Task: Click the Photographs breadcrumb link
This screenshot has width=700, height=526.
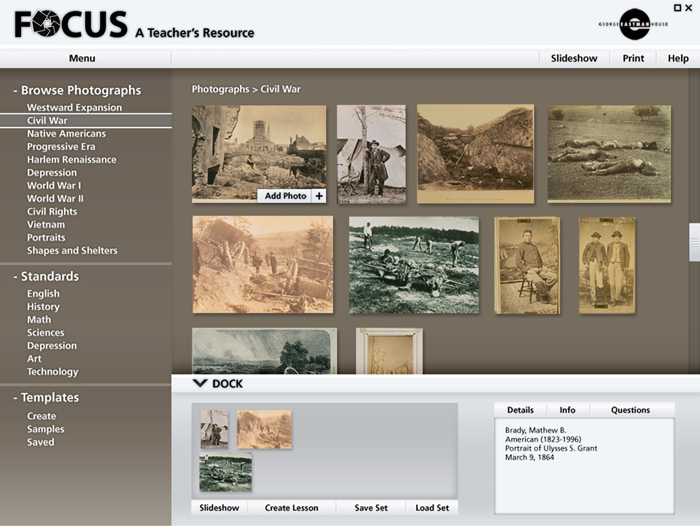Action: point(221,89)
